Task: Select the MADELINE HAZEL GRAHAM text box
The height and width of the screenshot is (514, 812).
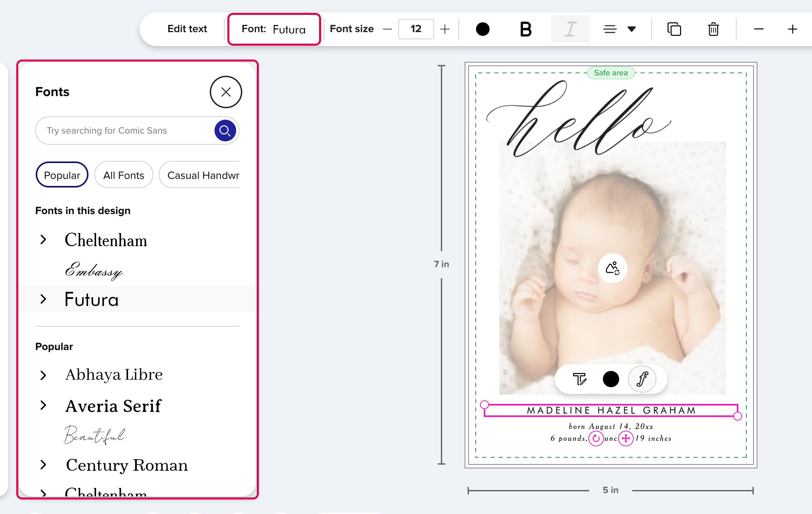Action: [x=611, y=410]
